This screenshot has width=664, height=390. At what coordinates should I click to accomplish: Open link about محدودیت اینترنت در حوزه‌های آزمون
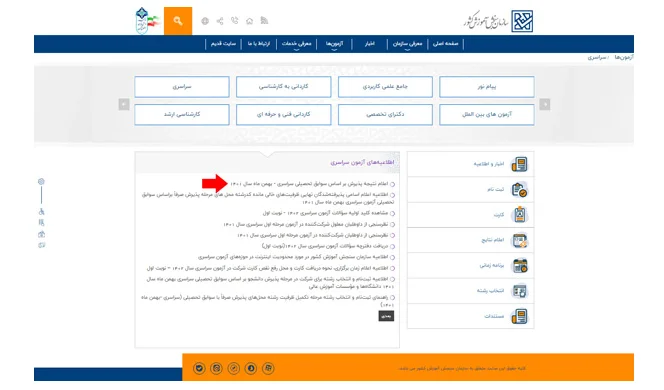(293, 257)
